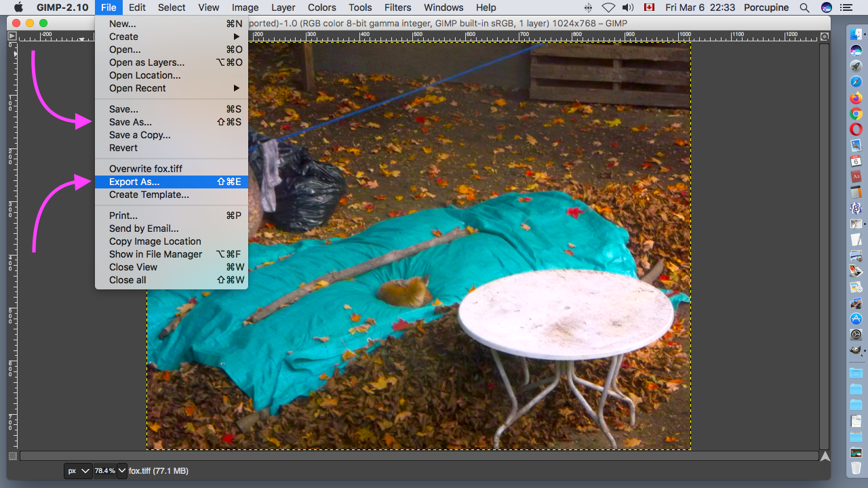Select Save a Copy...
868x488 pixels.
click(x=172, y=135)
